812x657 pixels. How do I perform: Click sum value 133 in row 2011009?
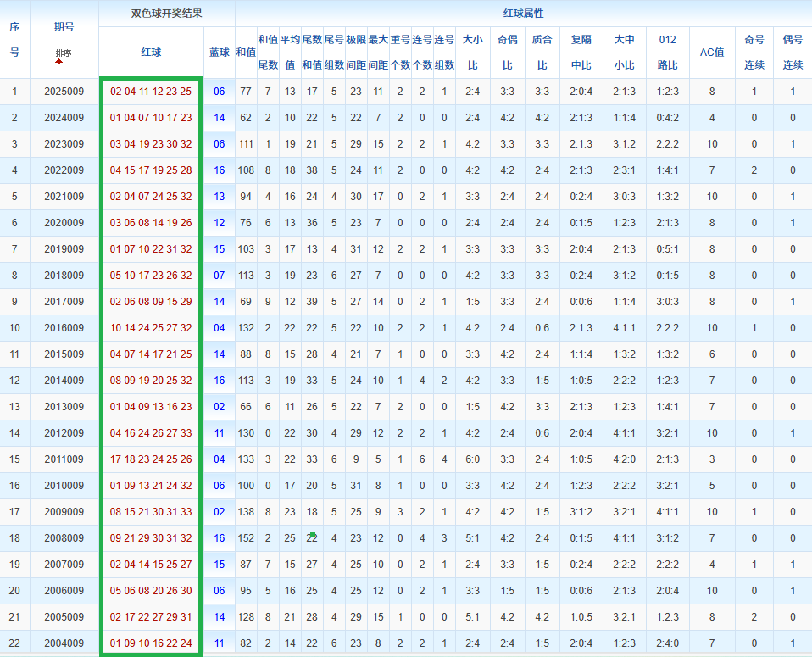[x=246, y=459]
